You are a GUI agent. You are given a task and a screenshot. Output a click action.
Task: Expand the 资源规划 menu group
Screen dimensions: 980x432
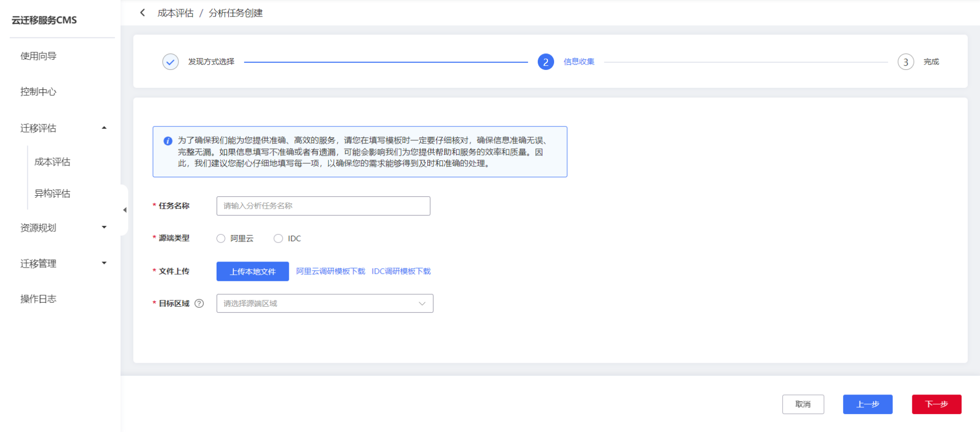[104, 228]
